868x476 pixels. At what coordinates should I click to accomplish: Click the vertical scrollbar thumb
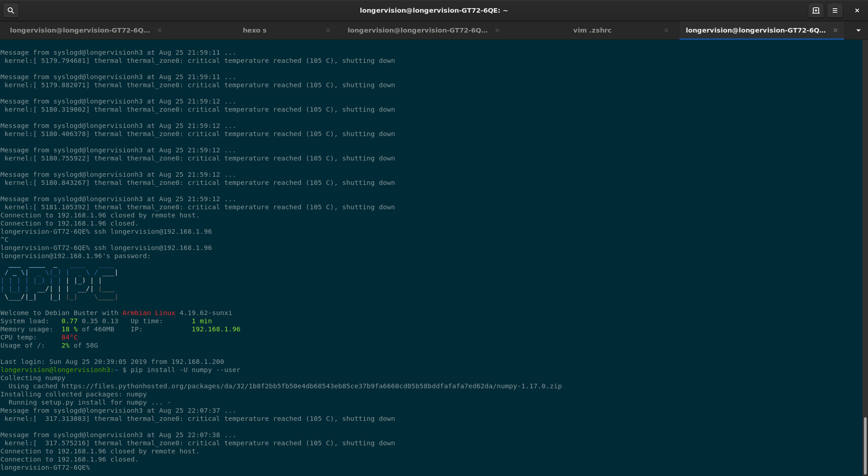click(x=865, y=445)
